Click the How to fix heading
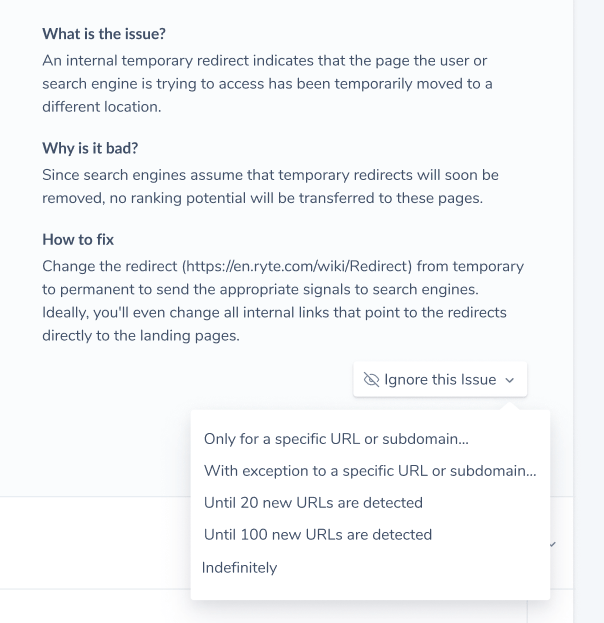This screenshot has width=604, height=623. pos(78,240)
